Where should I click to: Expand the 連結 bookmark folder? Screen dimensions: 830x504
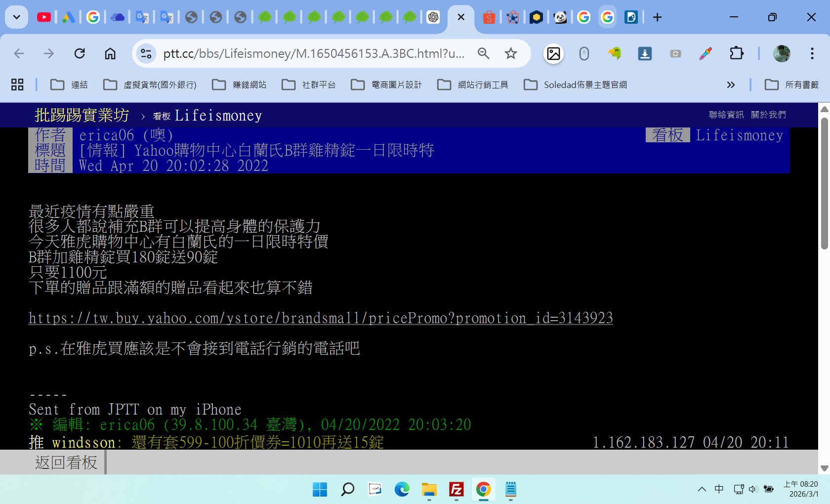69,85
